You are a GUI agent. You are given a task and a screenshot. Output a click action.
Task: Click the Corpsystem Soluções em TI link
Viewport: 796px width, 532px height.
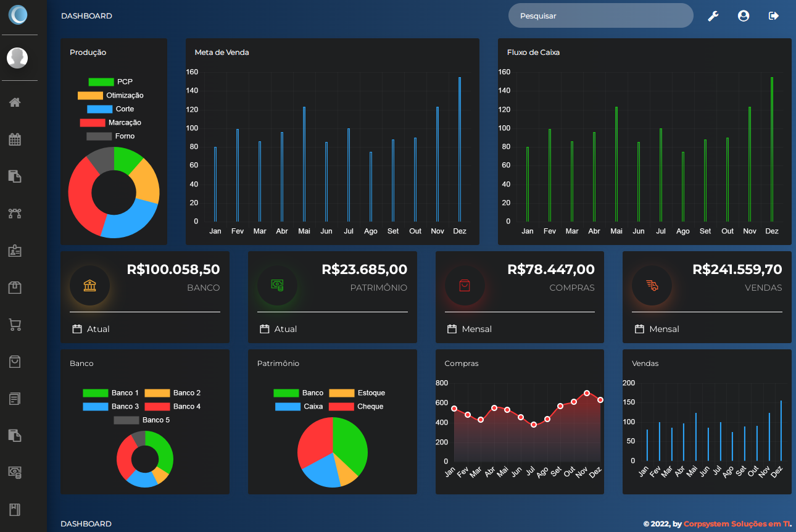point(737,524)
